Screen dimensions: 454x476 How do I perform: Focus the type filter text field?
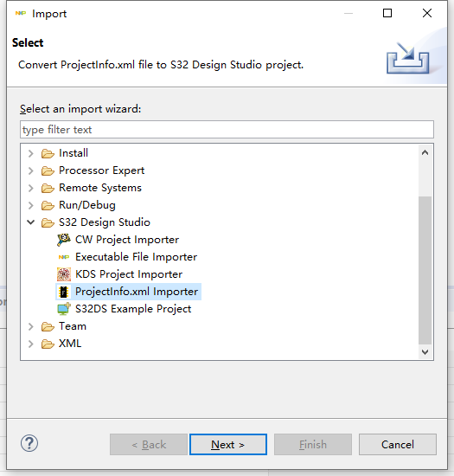227,130
